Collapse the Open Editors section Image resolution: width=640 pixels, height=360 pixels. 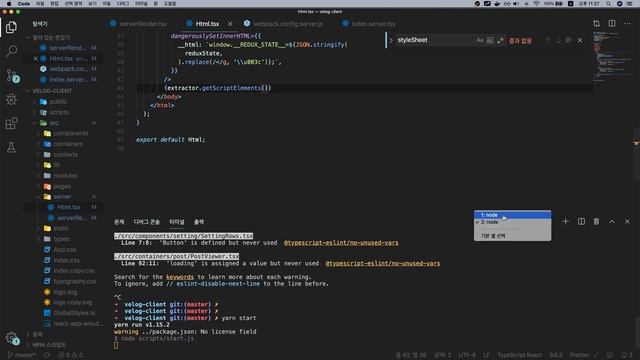point(51,38)
